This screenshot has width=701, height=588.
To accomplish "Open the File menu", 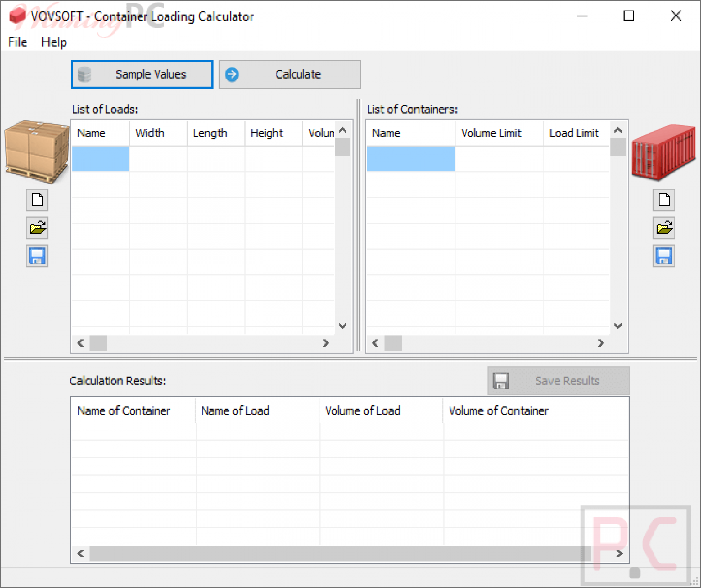I will coord(18,42).
